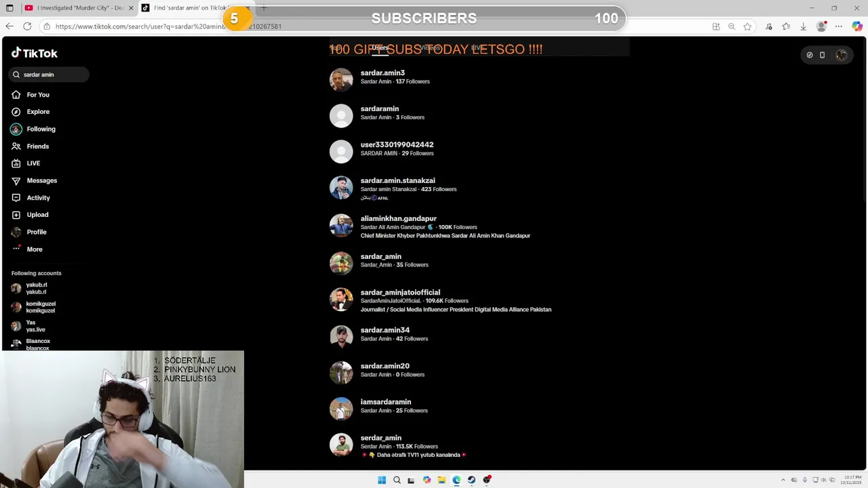Open the Friends page
Screen dimensions: 868x488
[30, 146]
